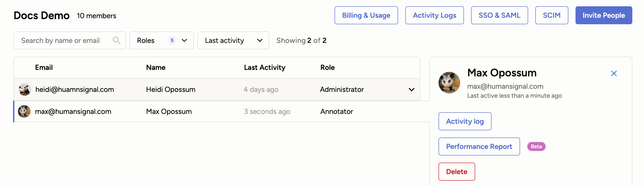Open Activity Logs page
Viewport: 644px width, 186px height.
coord(434,15)
